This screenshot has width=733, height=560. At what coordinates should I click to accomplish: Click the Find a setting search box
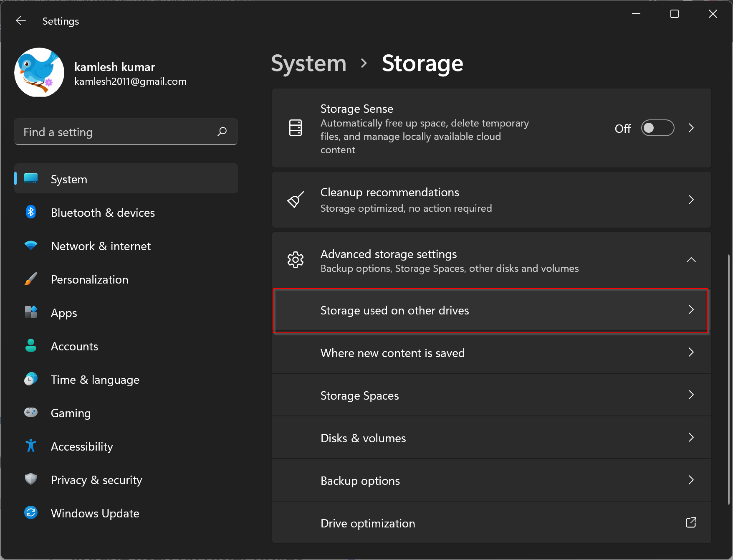(x=117, y=132)
